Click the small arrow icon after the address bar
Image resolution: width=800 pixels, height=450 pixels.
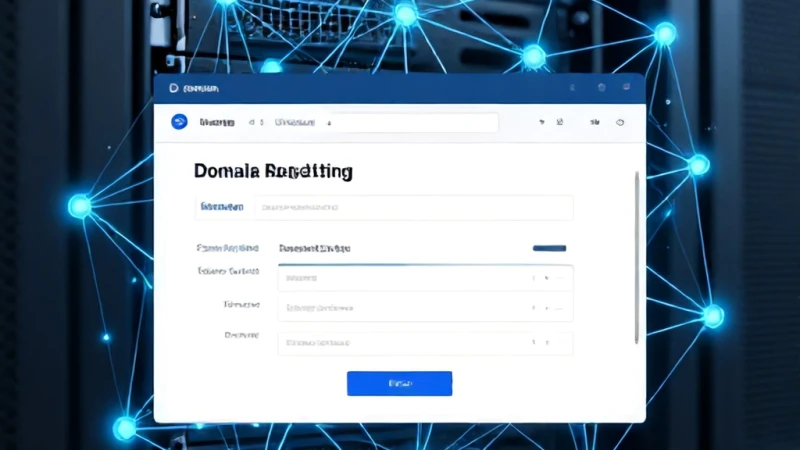[542, 122]
